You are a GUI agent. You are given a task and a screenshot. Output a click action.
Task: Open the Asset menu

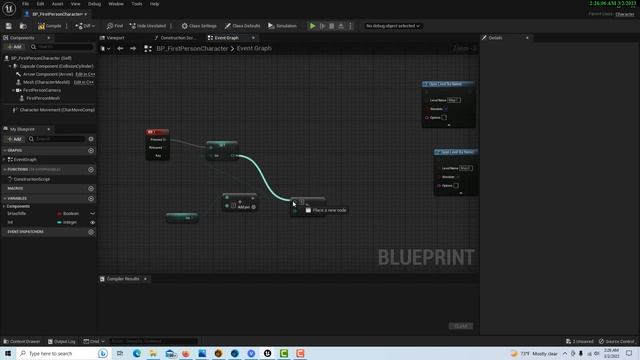pyautogui.click(x=57, y=4)
